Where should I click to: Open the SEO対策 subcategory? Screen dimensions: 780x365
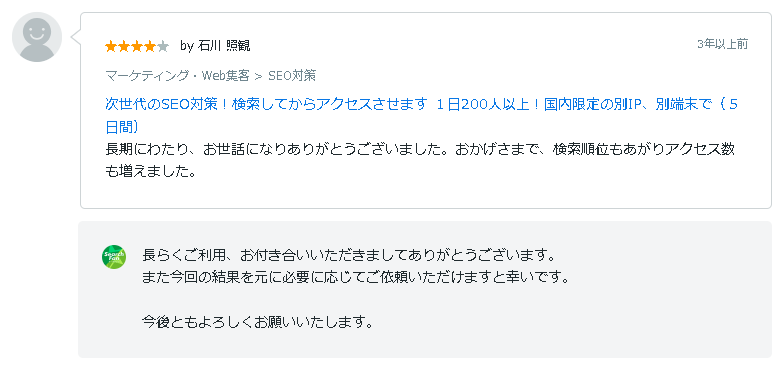292,76
